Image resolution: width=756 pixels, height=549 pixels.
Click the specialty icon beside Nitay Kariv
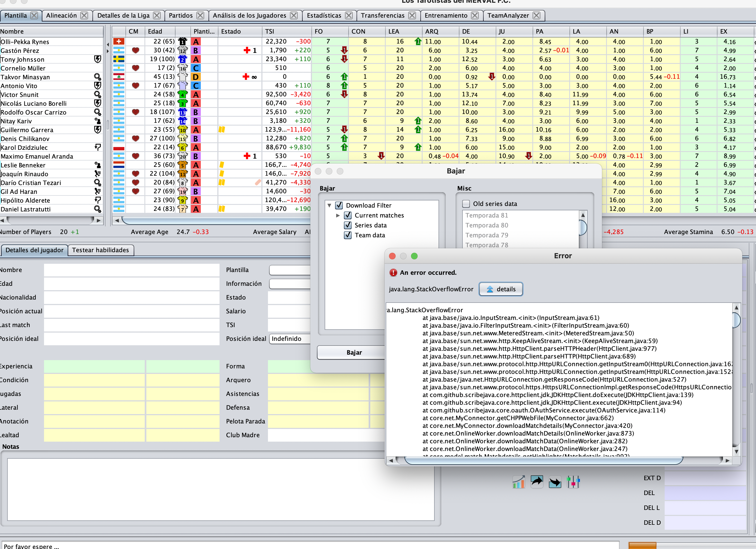click(x=97, y=121)
